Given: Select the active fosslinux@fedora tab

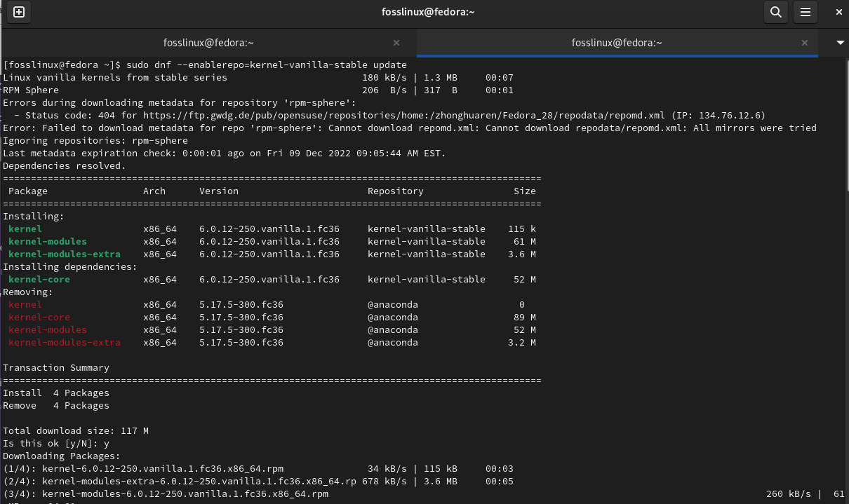Looking at the screenshot, I should pyautogui.click(x=616, y=43).
